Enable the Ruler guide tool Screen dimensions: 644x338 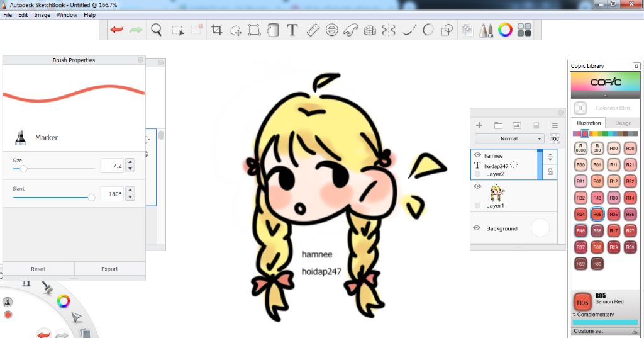[x=313, y=30]
